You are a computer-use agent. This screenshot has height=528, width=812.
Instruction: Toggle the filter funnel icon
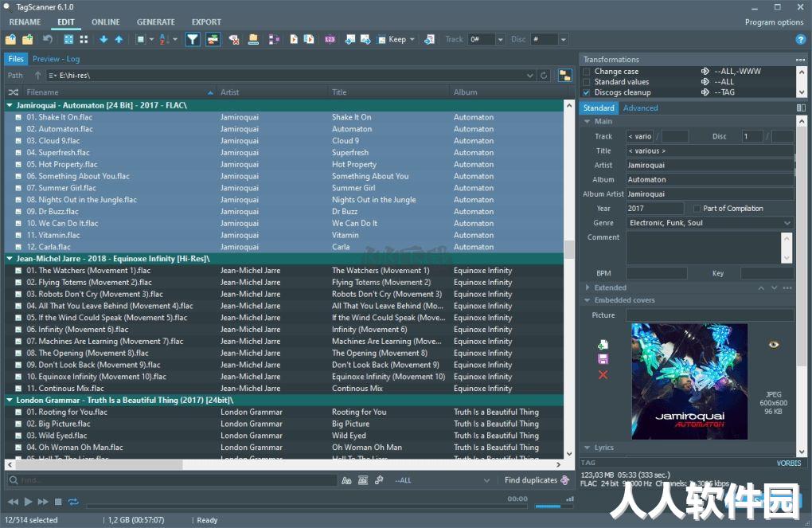click(x=193, y=39)
